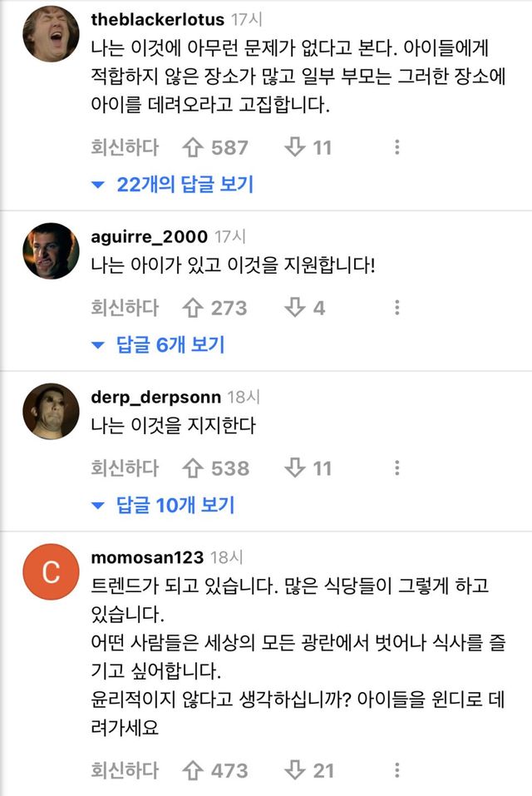The width and height of the screenshot is (532, 796).
Task: Downvote aguirre_2000's comment
Action: [295, 308]
